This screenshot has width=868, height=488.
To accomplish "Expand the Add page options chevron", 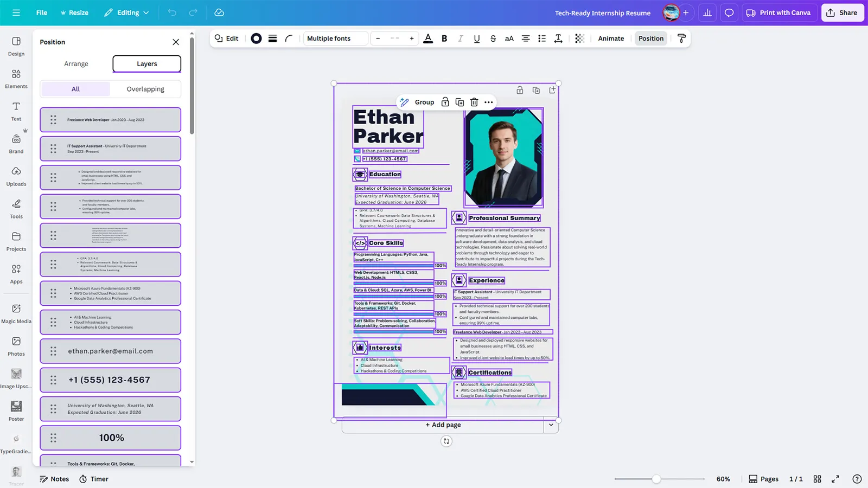I will point(551,425).
